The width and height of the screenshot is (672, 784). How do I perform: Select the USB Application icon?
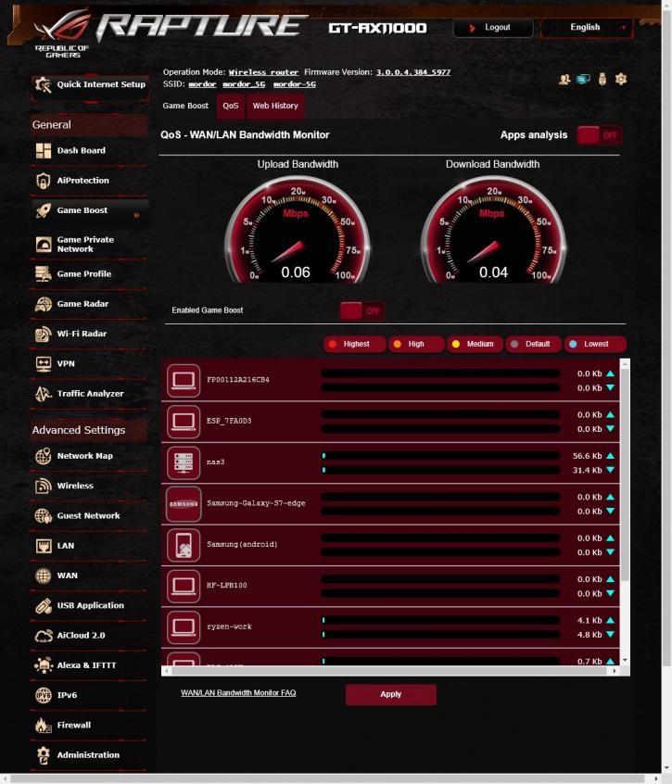44,605
